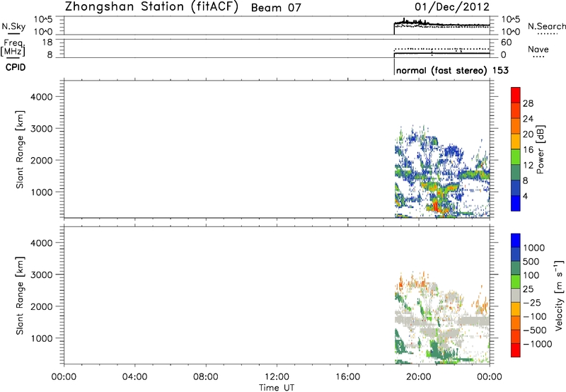Click the 08:00 time tick label
The image size is (566, 392).
point(205,377)
